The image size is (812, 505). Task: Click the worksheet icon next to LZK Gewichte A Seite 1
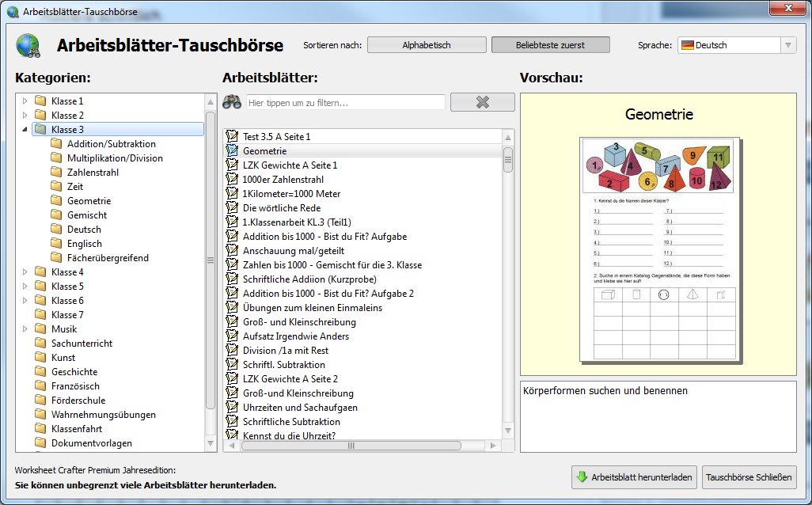point(232,165)
